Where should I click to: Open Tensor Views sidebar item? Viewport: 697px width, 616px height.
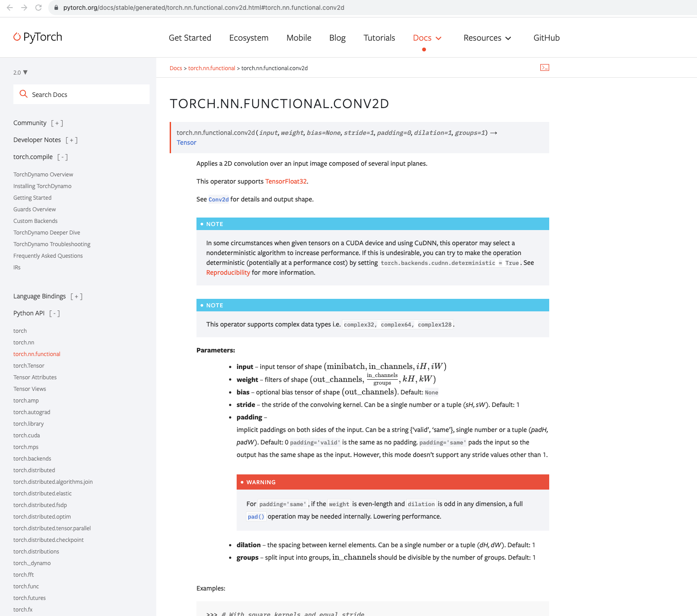click(30, 389)
